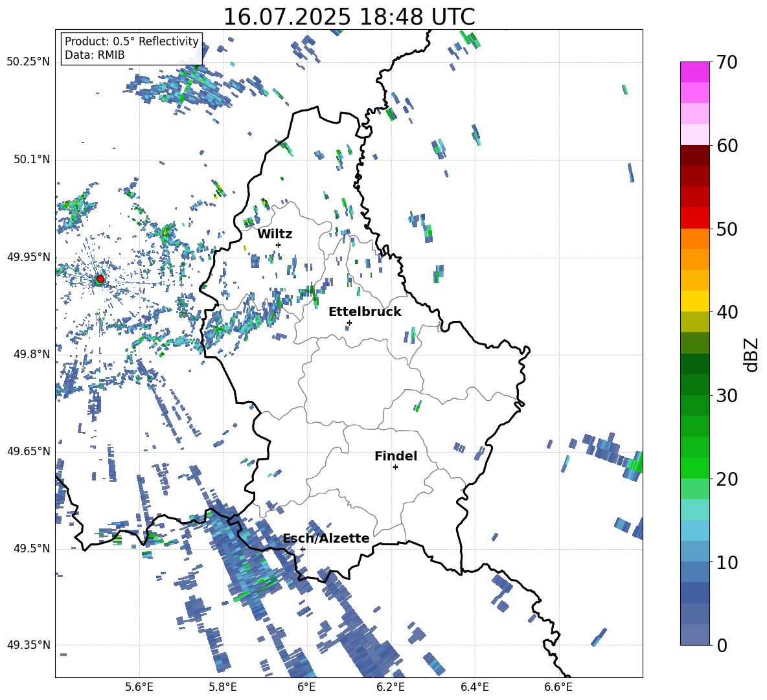The image size is (767, 700).
Task: Click the Ettelbruck cross marker
Action: coord(349,322)
